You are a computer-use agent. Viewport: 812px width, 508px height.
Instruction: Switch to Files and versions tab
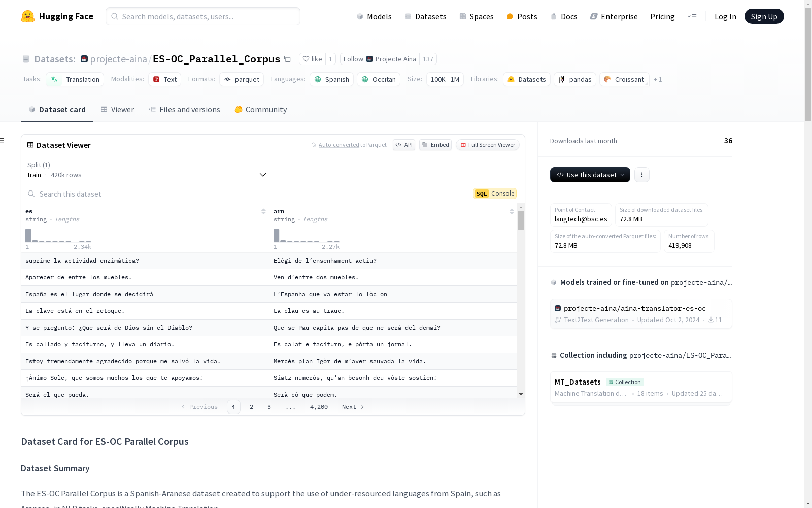click(x=184, y=110)
